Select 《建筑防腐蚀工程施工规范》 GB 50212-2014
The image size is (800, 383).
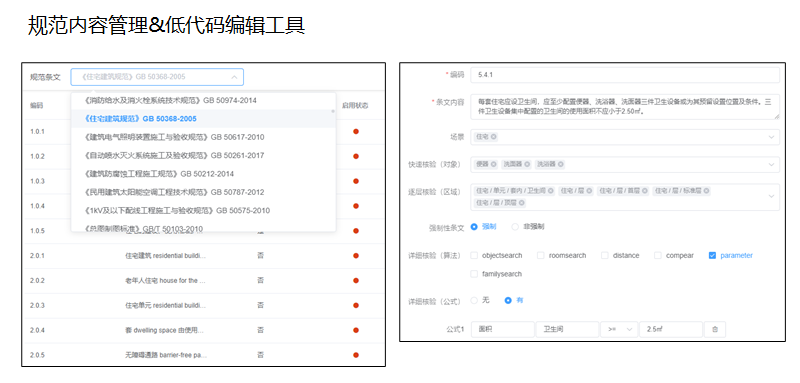coord(203,174)
